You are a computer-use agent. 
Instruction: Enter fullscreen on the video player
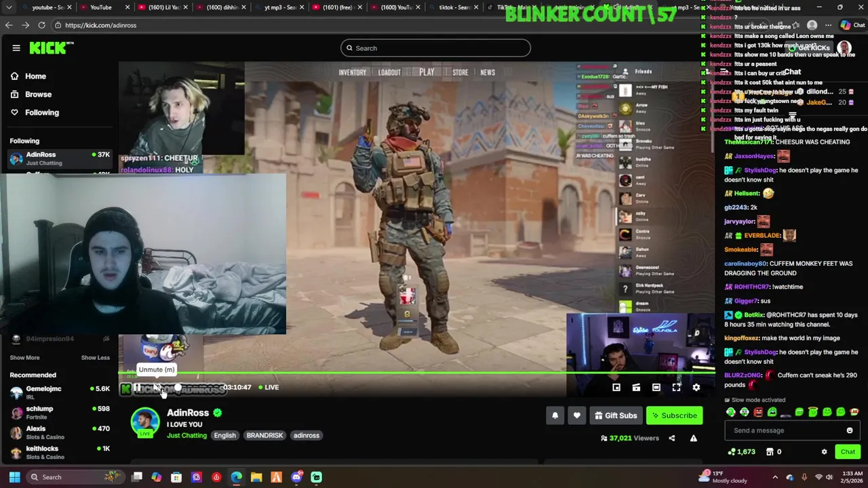676,388
